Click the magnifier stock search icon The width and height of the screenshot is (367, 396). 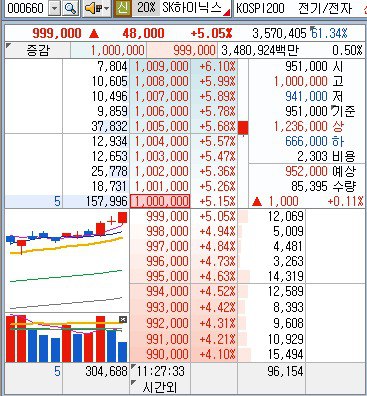pyautogui.click(x=70, y=8)
